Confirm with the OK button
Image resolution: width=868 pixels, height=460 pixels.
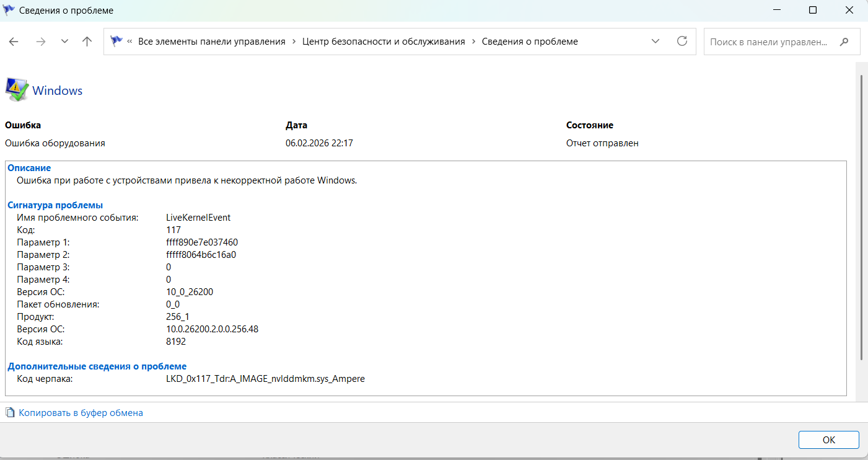[829, 440]
